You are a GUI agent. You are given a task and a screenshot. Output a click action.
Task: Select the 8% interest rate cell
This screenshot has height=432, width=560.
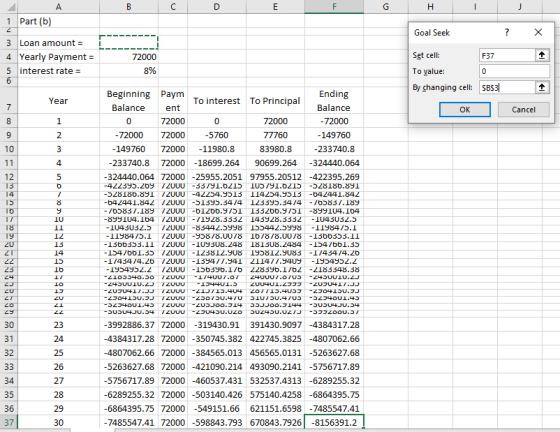(129, 71)
